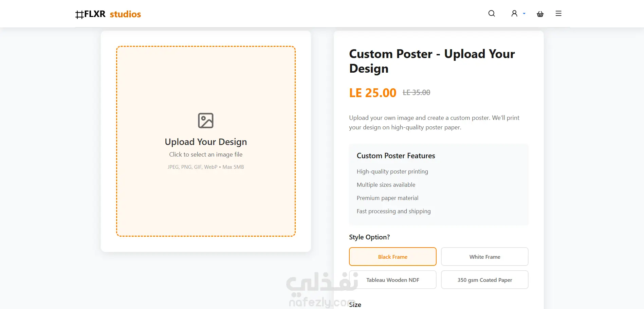
Task: Click the crossed-out LE 35.00 price
Action: [416, 92]
